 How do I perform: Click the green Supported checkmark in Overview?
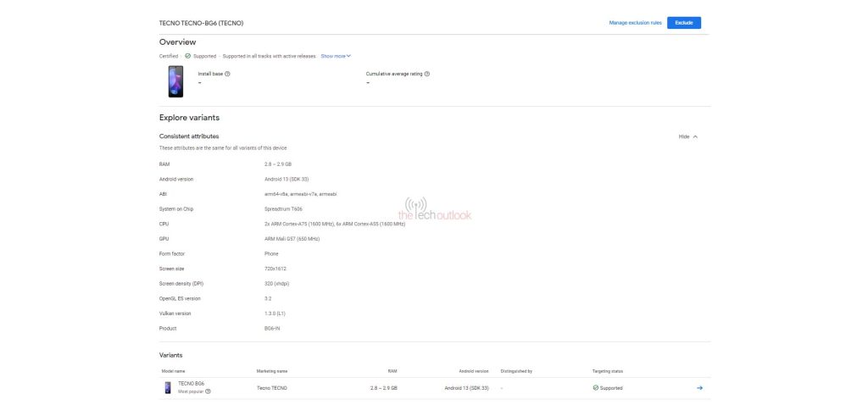pos(187,56)
